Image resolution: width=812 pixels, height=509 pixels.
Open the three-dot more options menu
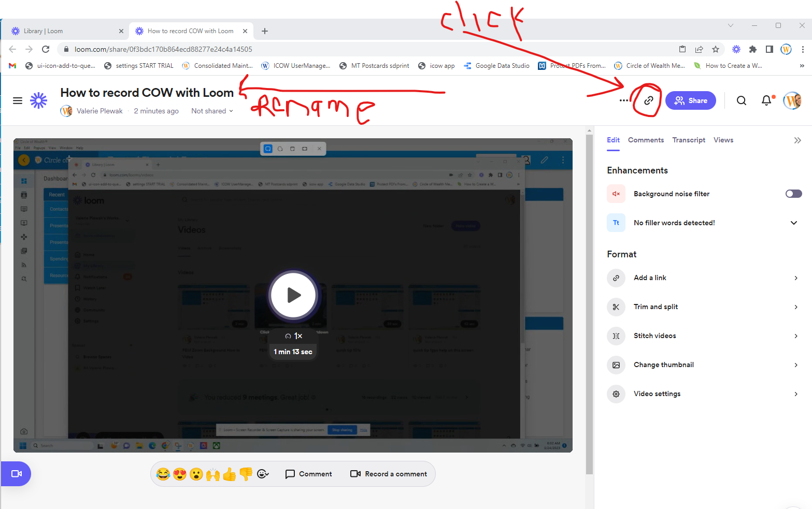coord(624,100)
